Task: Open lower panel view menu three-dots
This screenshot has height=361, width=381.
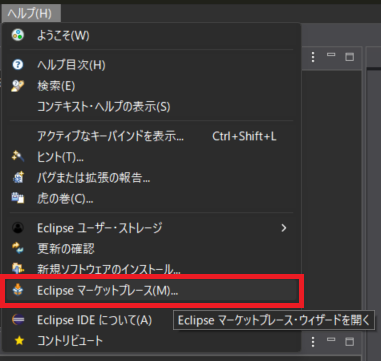Action: pyautogui.click(x=313, y=342)
